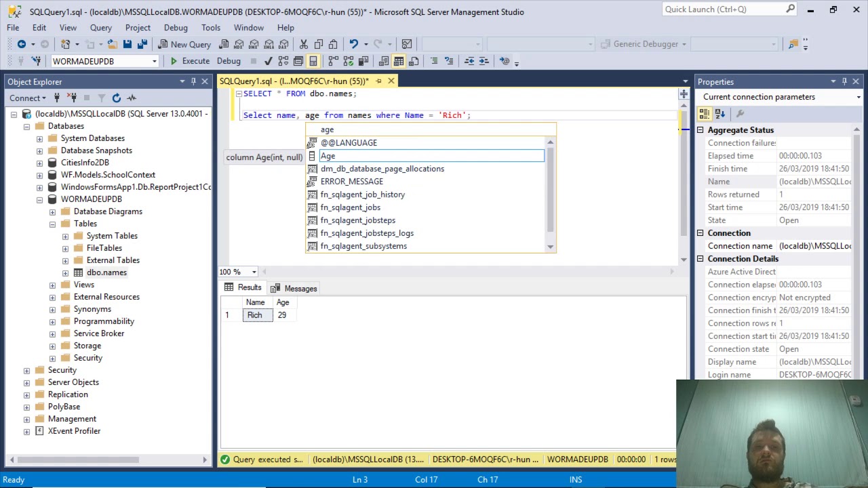Expand the dbo.names table node
The width and height of the screenshot is (868, 488).
tap(65, 272)
